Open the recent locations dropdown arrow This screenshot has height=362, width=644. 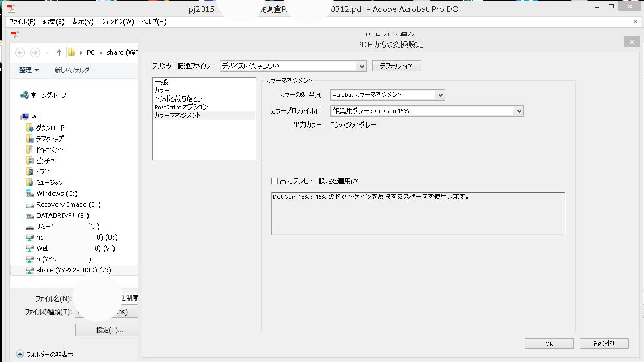(48, 53)
